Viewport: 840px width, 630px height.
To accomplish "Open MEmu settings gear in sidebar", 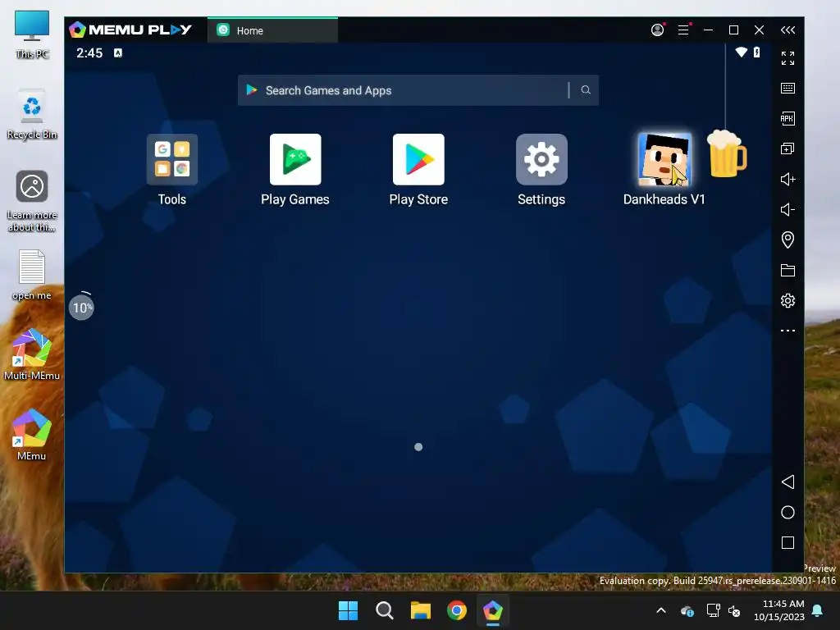I will click(x=787, y=300).
